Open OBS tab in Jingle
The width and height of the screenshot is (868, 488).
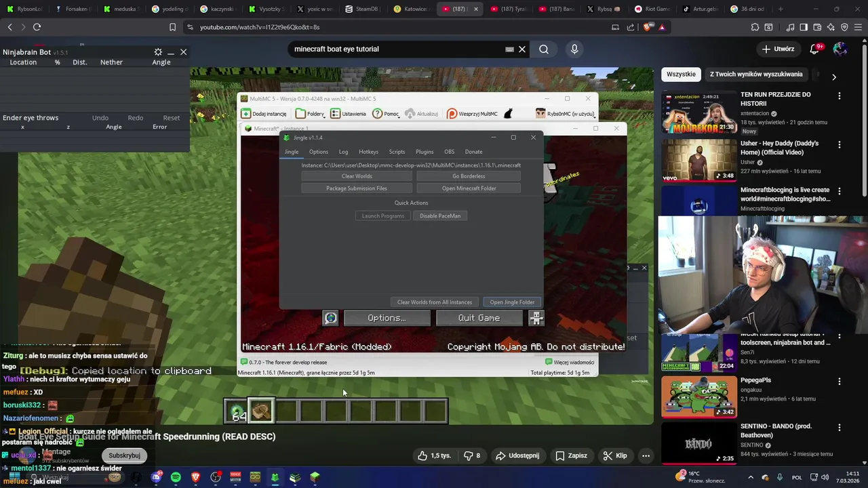450,152
